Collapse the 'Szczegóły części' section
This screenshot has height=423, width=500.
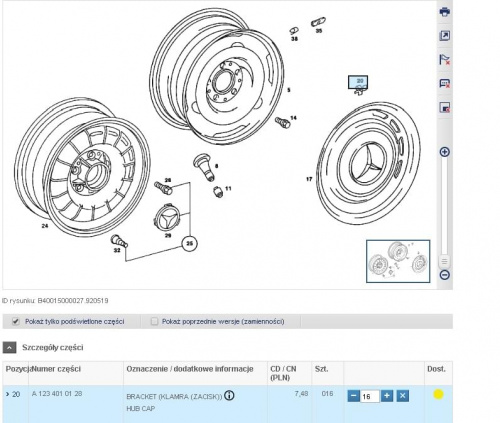[x=9, y=348]
